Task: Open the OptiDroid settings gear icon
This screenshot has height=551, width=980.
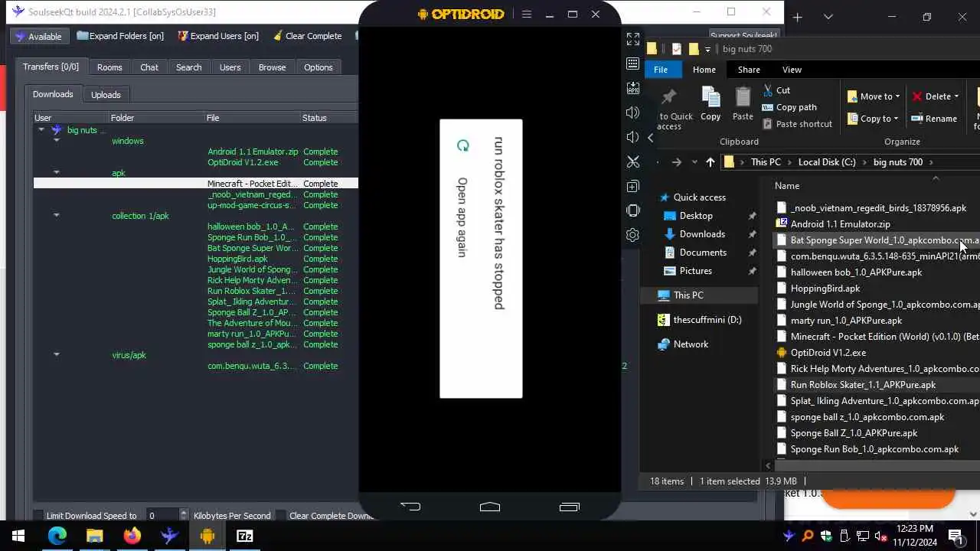Action: (x=633, y=235)
